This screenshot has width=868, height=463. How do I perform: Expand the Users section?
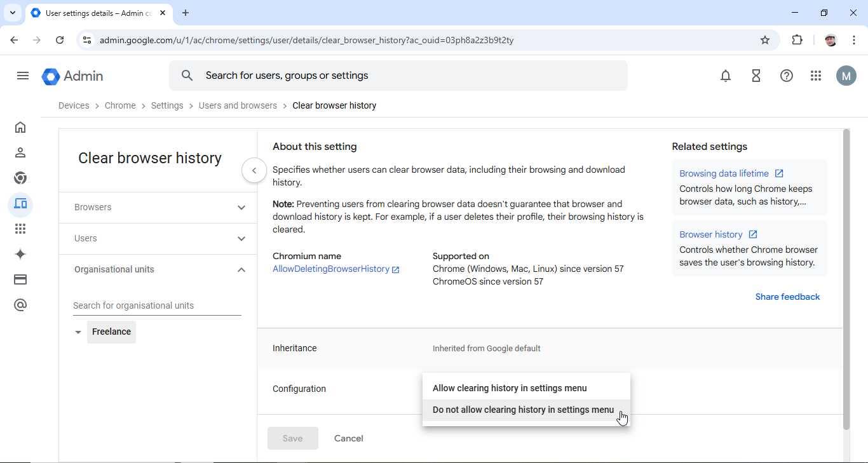point(158,238)
